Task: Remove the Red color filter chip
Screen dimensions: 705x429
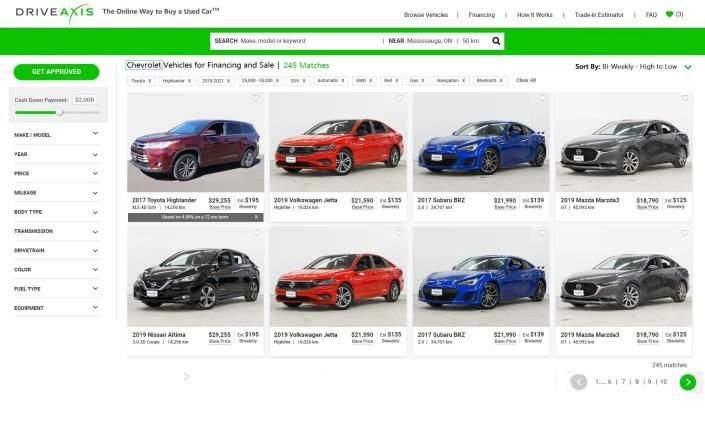Action: (x=397, y=81)
